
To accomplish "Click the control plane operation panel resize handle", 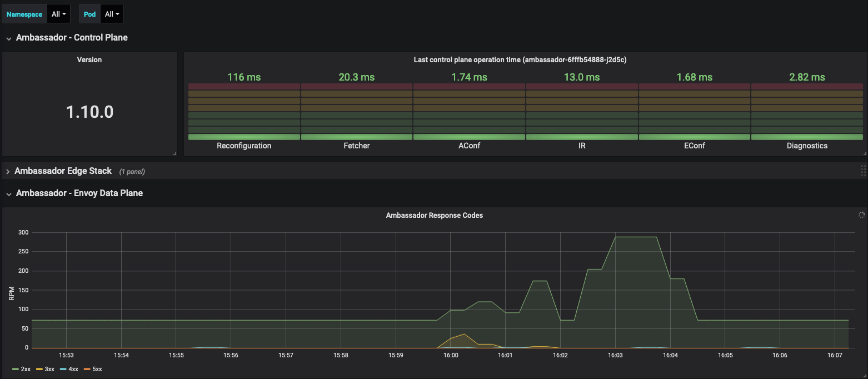I will pos(864,153).
